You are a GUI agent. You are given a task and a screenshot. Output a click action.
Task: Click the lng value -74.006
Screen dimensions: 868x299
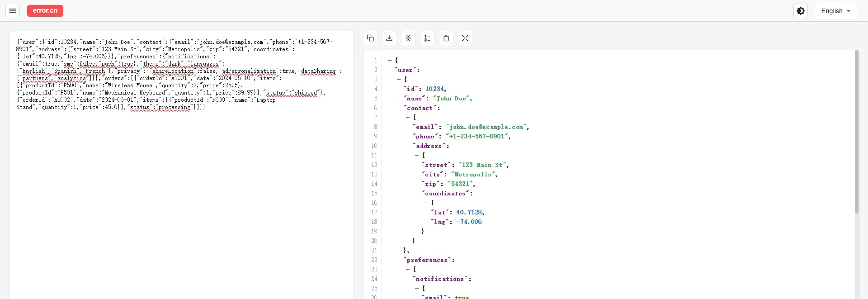click(x=469, y=222)
